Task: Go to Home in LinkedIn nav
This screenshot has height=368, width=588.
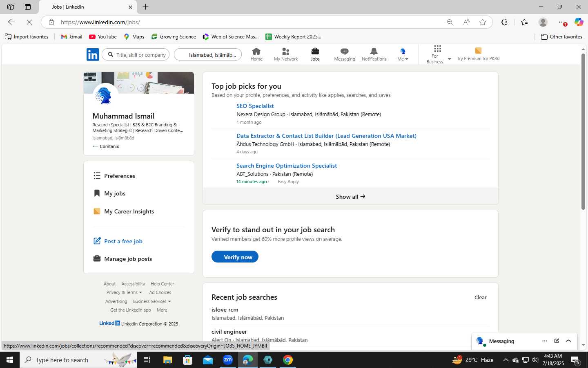Action: [256, 54]
